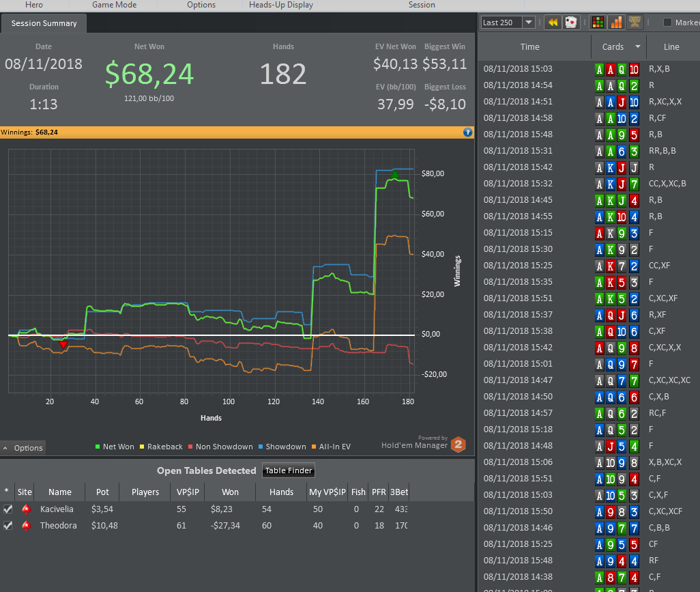This screenshot has width=700, height=592.
Task: Click the Hold'em Manager 2 logo
Action: click(x=458, y=444)
